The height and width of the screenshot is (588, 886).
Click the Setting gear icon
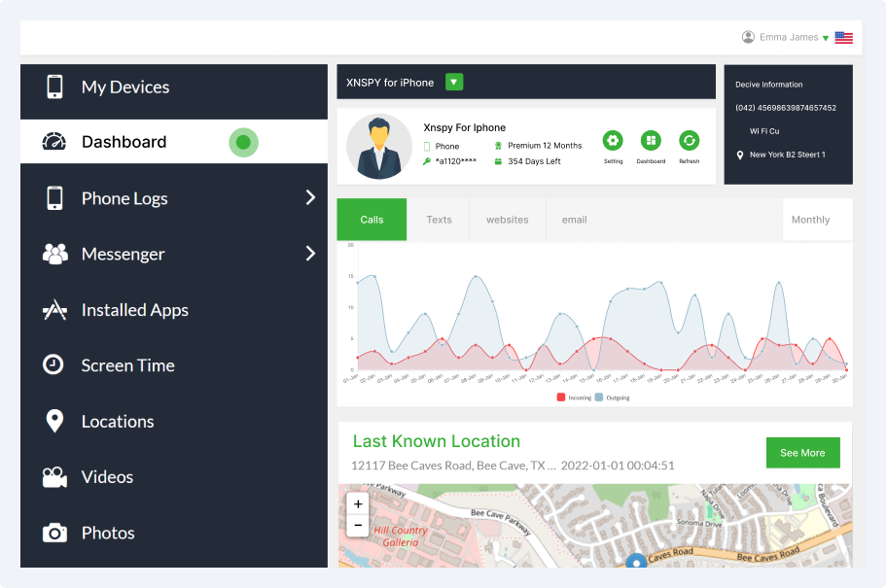click(613, 141)
